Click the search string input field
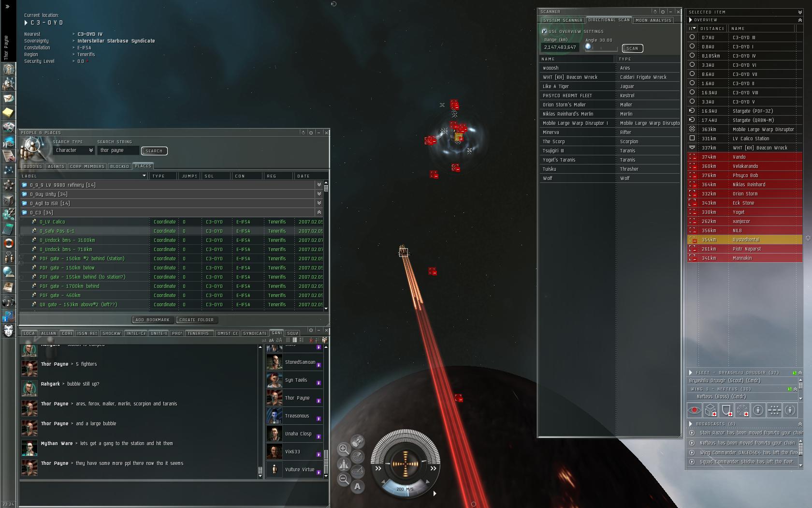 pyautogui.click(x=118, y=150)
